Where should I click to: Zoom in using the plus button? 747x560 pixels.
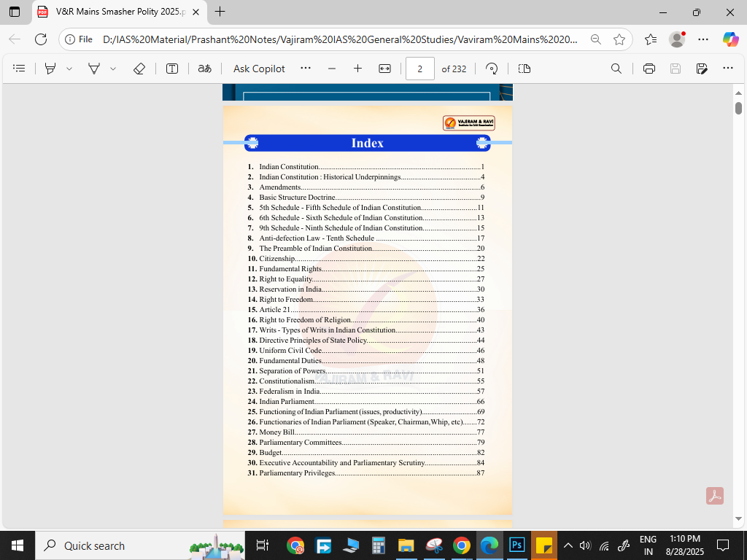click(x=357, y=69)
